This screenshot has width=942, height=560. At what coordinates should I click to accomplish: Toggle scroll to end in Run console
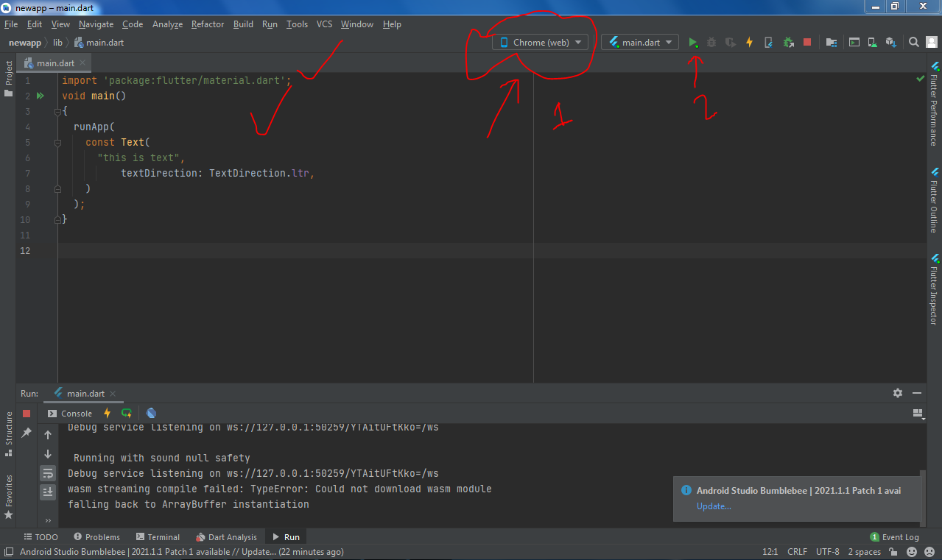(48, 492)
